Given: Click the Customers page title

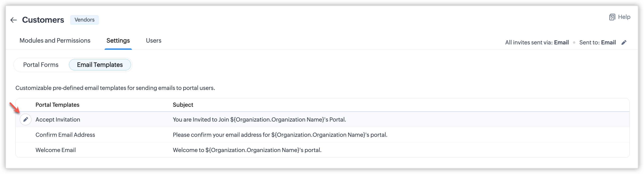Looking at the screenshot, I should tap(43, 20).
